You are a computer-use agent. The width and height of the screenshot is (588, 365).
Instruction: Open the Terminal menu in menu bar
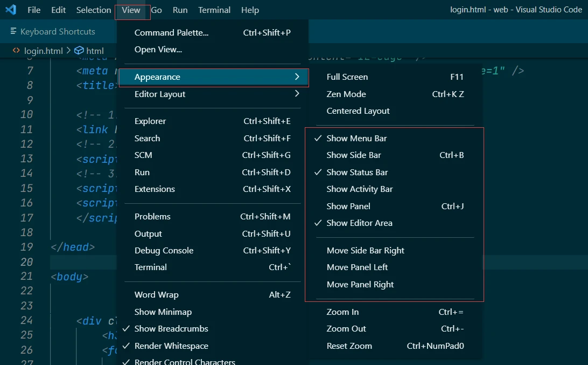214,10
